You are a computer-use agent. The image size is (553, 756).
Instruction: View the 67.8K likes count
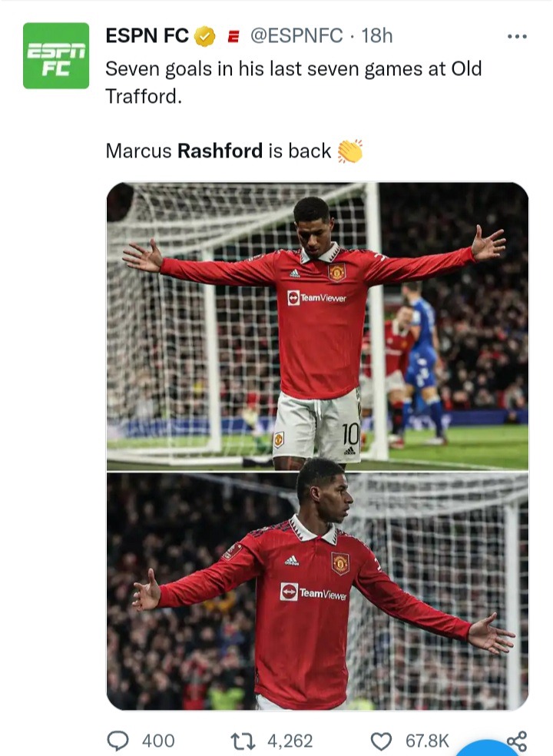(427, 741)
